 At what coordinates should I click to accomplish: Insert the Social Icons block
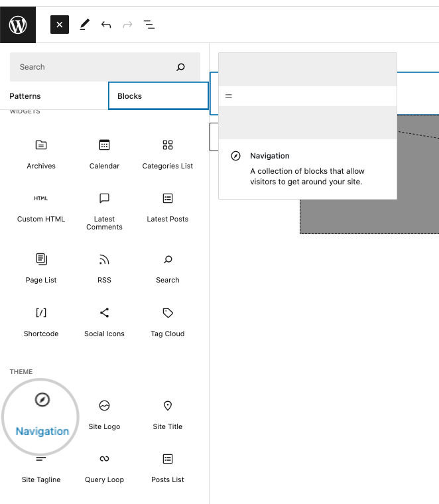coord(105,322)
